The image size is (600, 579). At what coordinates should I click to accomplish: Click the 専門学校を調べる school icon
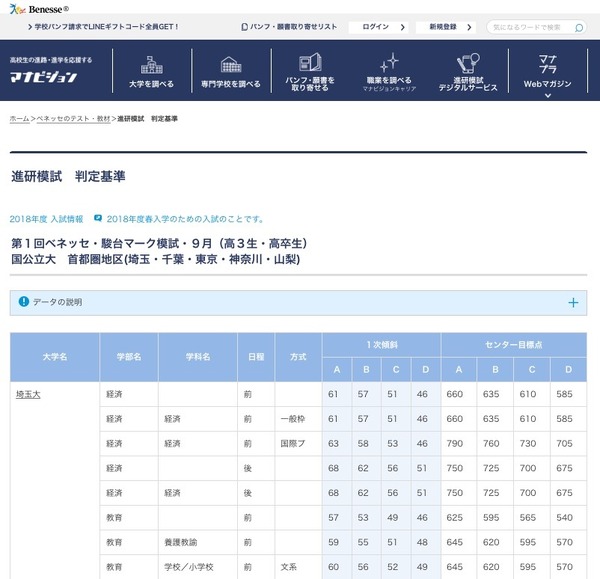[x=231, y=64]
